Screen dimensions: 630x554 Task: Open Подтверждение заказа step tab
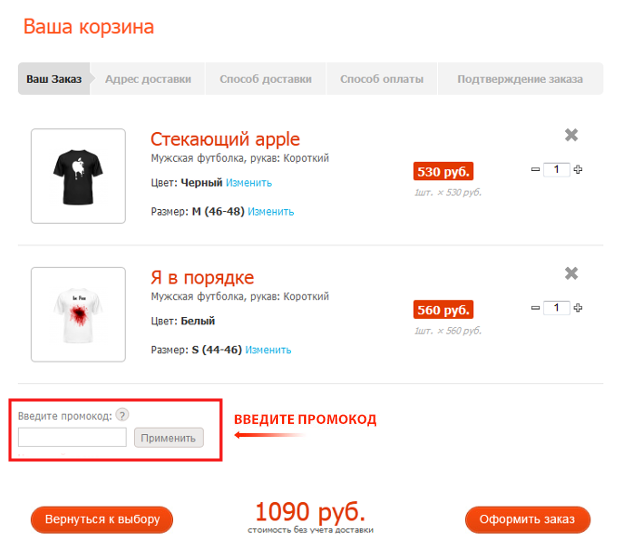[519, 79]
